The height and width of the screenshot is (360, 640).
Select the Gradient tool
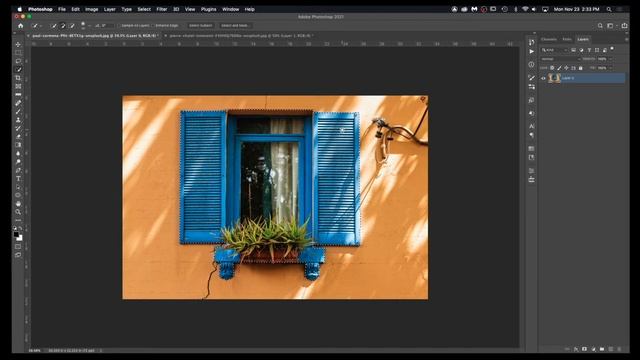click(18, 145)
